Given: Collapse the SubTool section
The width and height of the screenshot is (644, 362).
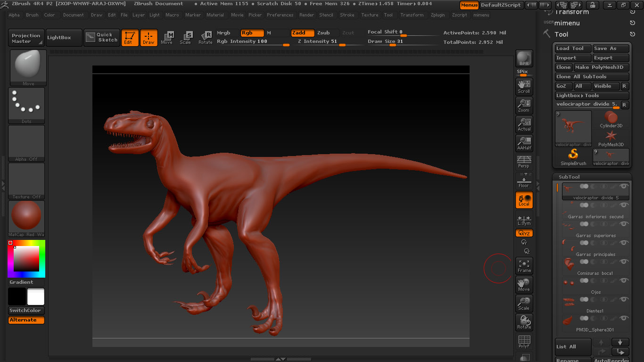Looking at the screenshot, I should (569, 177).
